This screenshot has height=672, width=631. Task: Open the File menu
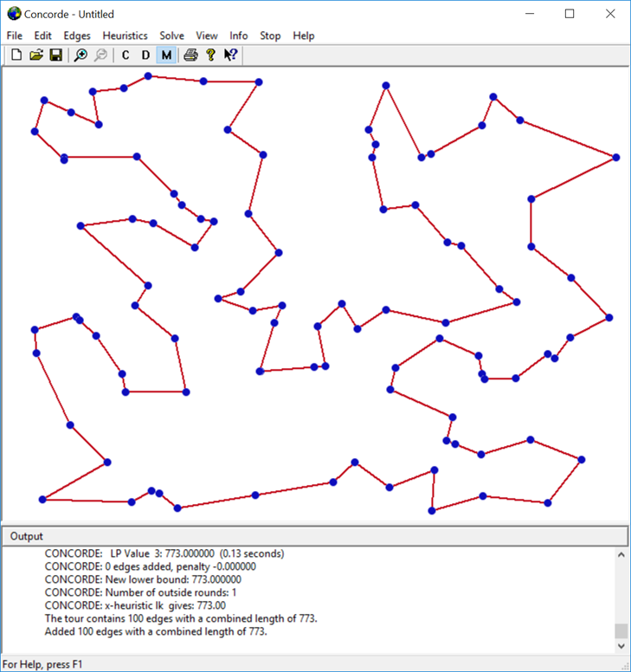coord(15,36)
